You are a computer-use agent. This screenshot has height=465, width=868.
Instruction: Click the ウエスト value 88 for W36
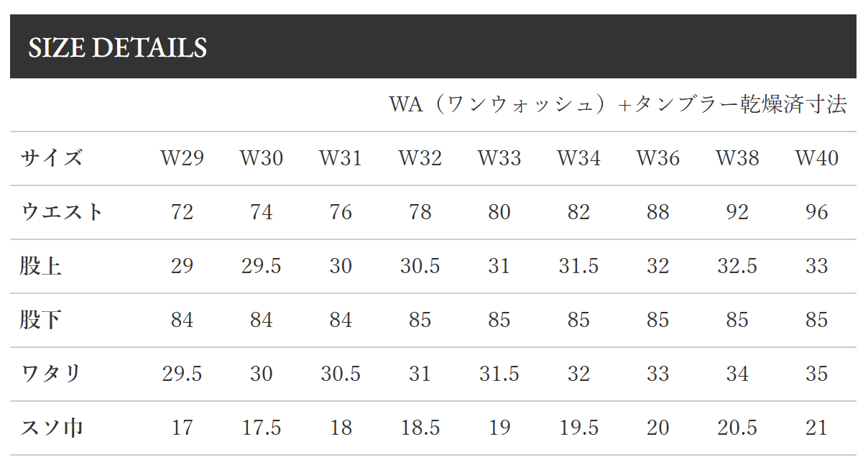pyautogui.click(x=657, y=212)
